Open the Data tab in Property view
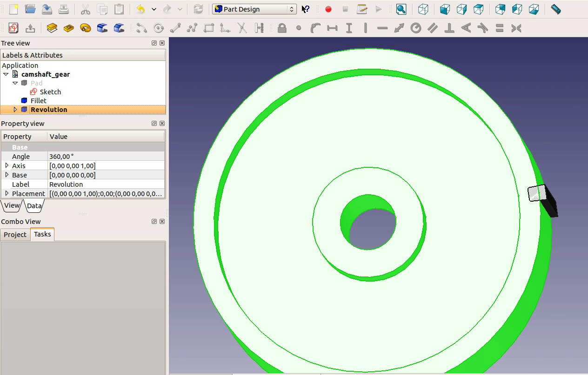This screenshot has width=588, height=375. coord(34,205)
